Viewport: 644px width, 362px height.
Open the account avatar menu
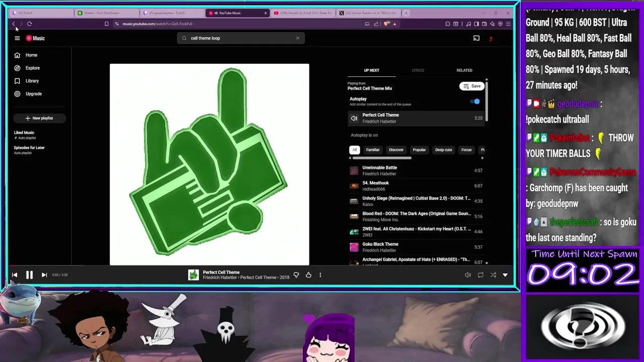click(491, 38)
